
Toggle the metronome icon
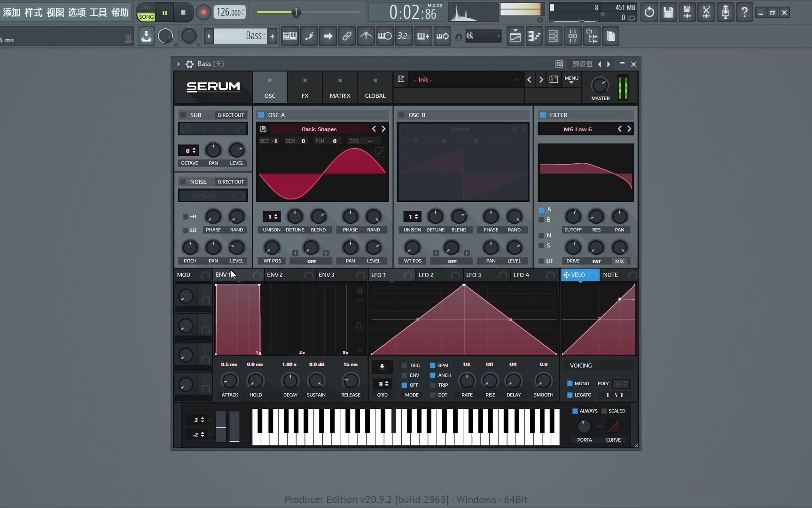tap(366, 36)
